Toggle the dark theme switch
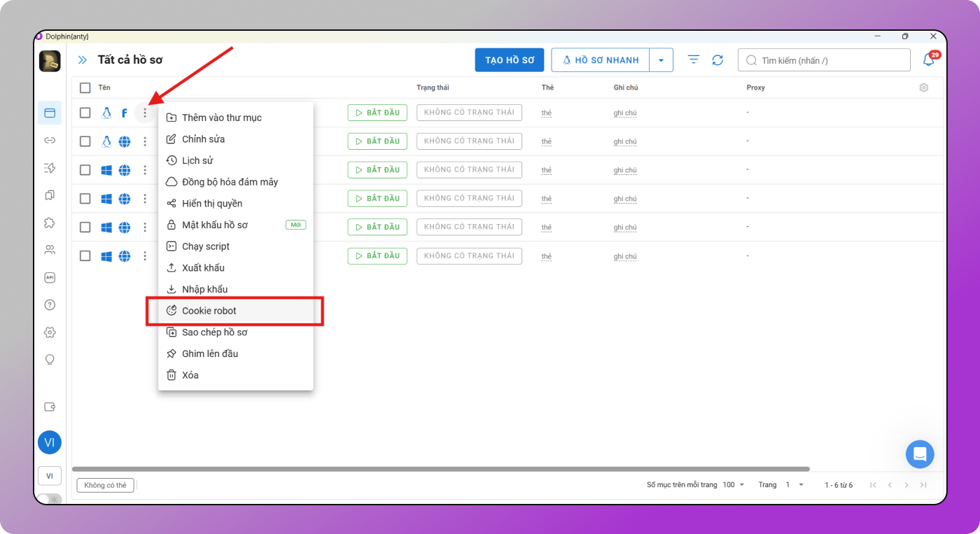This screenshot has height=534, width=980. point(49,498)
